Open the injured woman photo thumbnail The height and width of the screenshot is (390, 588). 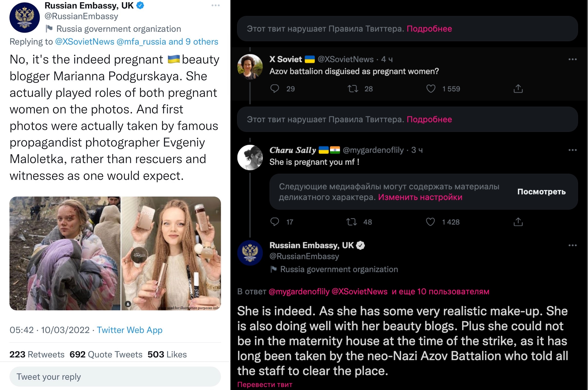tap(65, 253)
